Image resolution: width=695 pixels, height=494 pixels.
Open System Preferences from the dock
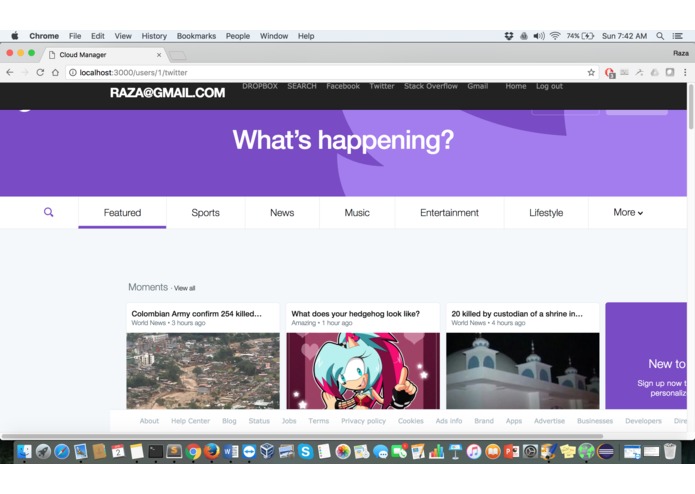(x=530, y=451)
